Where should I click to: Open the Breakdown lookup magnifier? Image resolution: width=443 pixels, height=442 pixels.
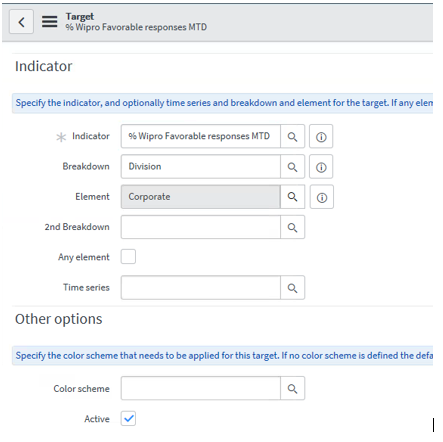(x=292, y=167)
